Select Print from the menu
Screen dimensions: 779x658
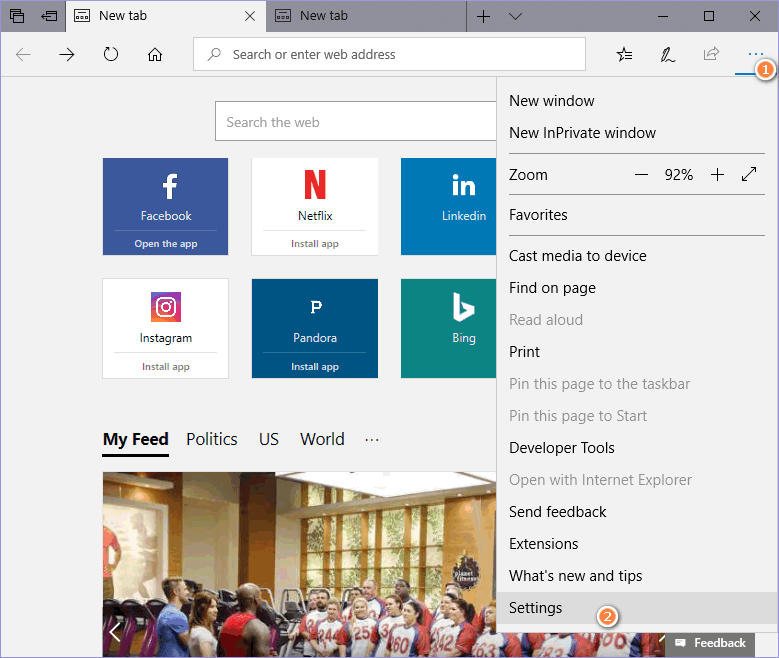tap(637, 352)
